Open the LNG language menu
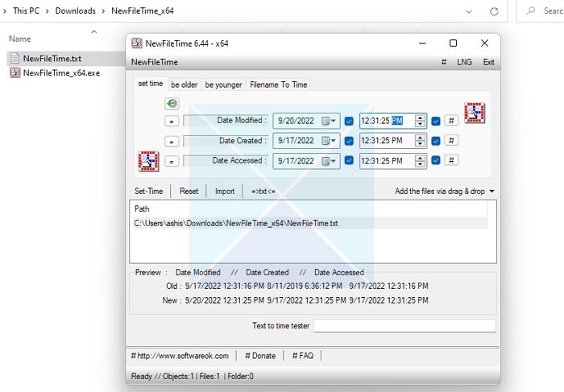The width and height of the screenshot is (564, 392). 464,62
